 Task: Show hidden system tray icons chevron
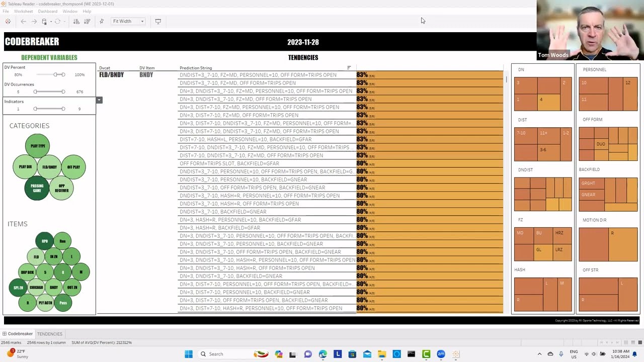click(x=539, y=354)
